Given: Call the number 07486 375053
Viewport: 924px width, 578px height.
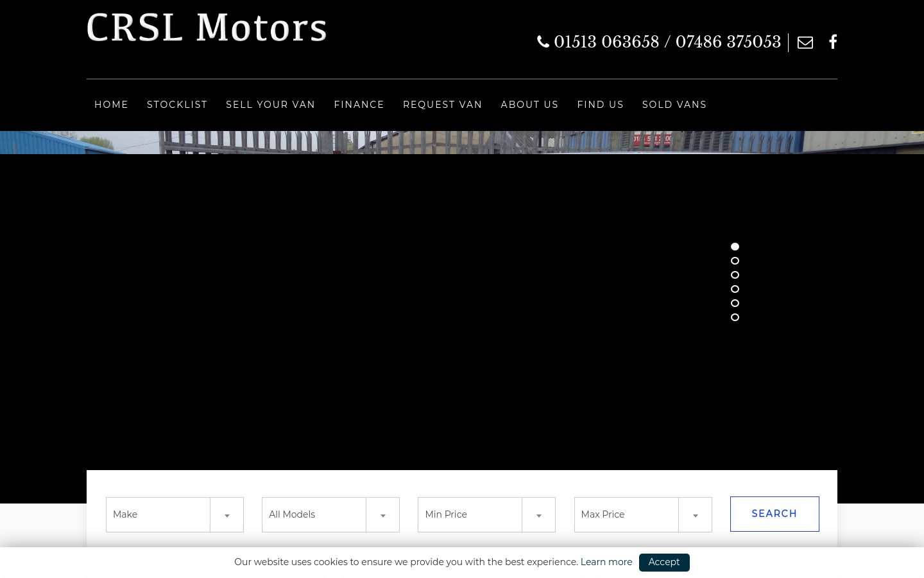Looking at the screenshot, I should [x=728, y=42].
